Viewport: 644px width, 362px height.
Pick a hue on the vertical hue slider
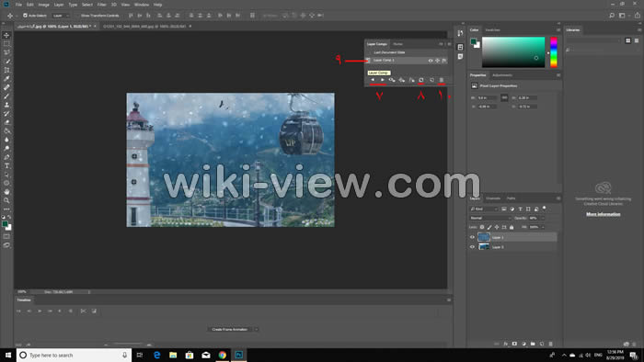tap(554, 51)
